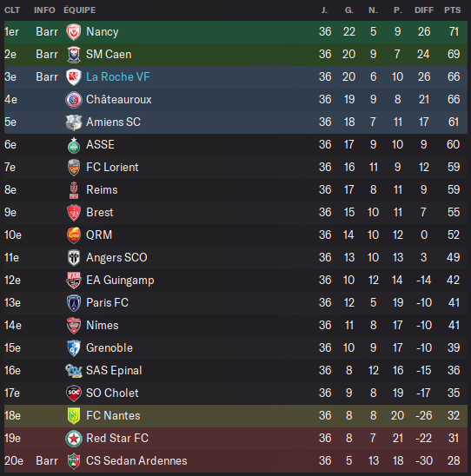Sort by the DIFF column header
Viewport: 471px width, 476px height.
424,10
